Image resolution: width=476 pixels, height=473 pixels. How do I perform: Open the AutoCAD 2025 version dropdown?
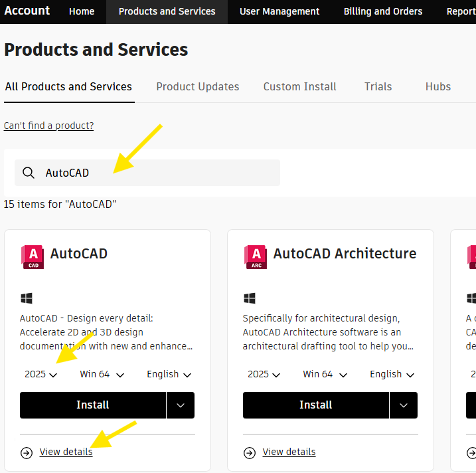(x=41, y=374)
